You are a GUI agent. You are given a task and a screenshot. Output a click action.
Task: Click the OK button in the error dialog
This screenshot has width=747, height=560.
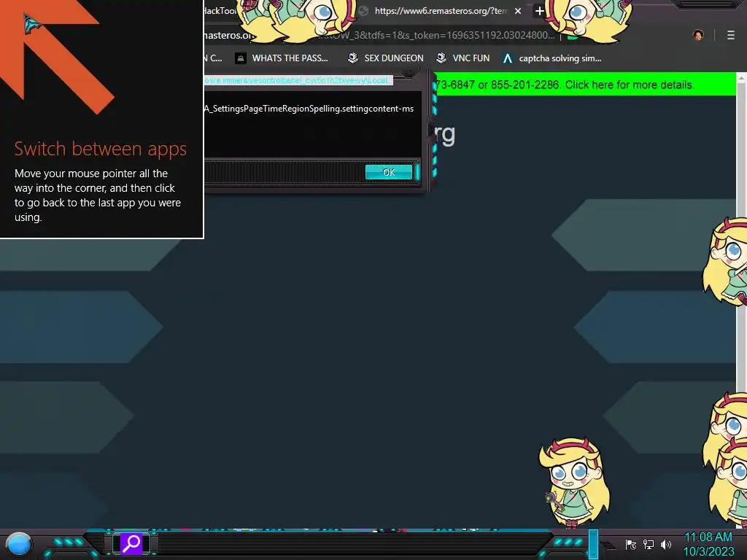point(388,172)
